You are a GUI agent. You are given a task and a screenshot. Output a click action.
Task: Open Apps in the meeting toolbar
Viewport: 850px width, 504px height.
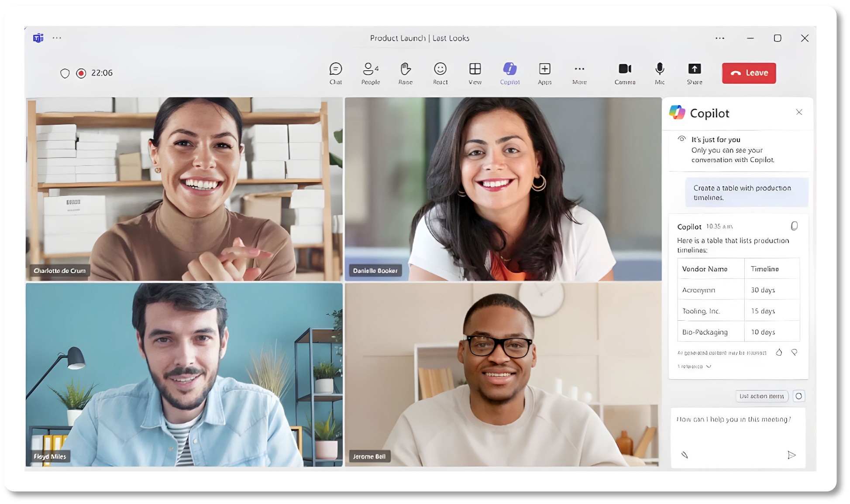[x=544, y=73]
